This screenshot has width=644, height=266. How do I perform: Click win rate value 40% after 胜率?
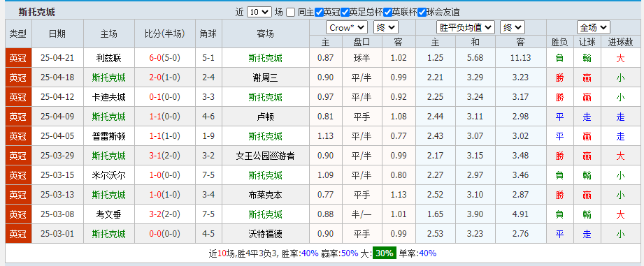(310, 253)
